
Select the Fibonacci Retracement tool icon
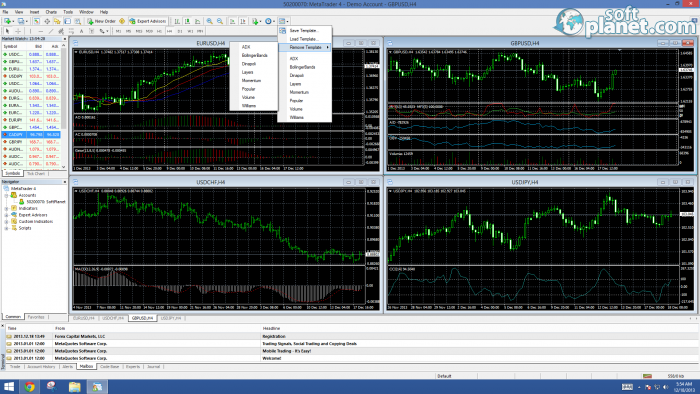tap(71, 31)
